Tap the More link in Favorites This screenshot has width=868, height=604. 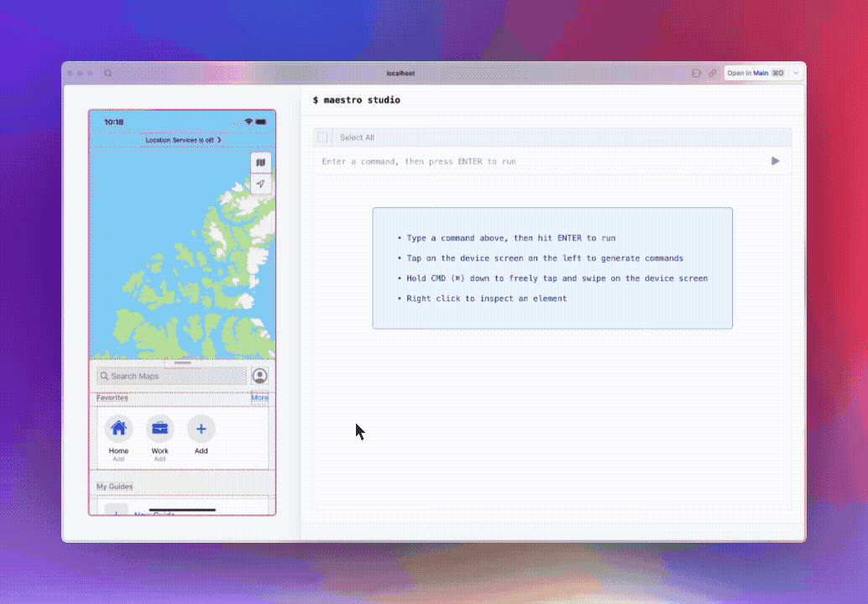(259, 398)
